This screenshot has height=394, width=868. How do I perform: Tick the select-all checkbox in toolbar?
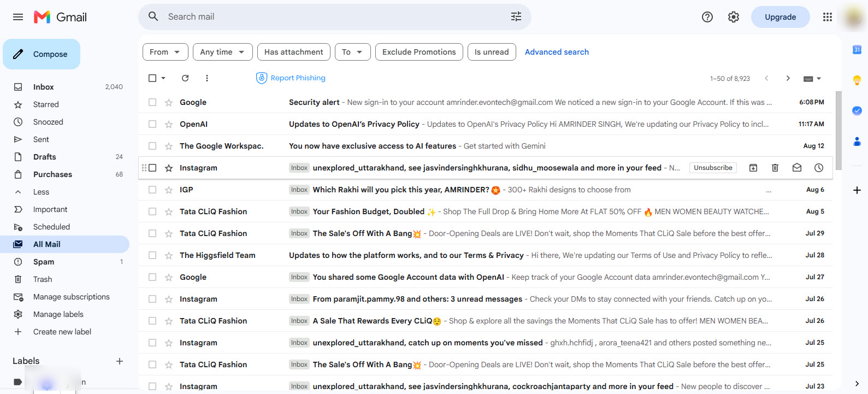152,78
